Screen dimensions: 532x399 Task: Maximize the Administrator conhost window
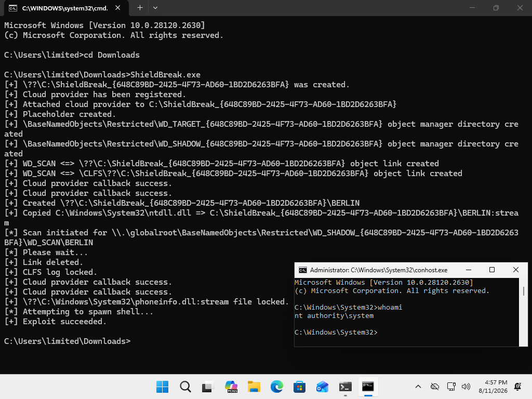tap(492, 270)
